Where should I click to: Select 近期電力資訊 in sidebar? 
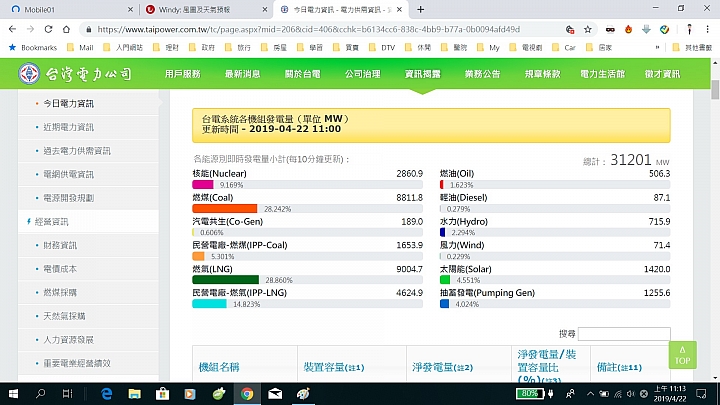(x=68, y=127)
